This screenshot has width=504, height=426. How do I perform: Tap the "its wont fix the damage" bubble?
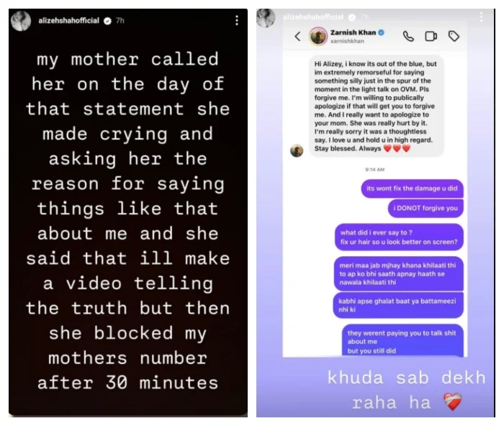[412, 189]
